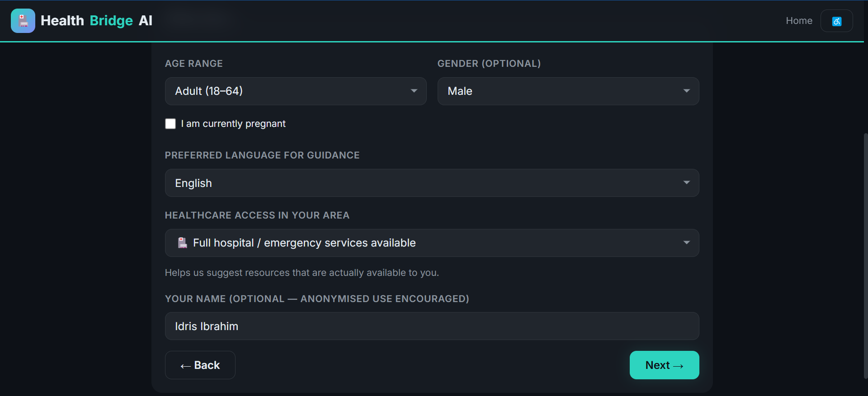The image size is (868, 396).
Task: Click the Back button
Action: pos(200,365)
